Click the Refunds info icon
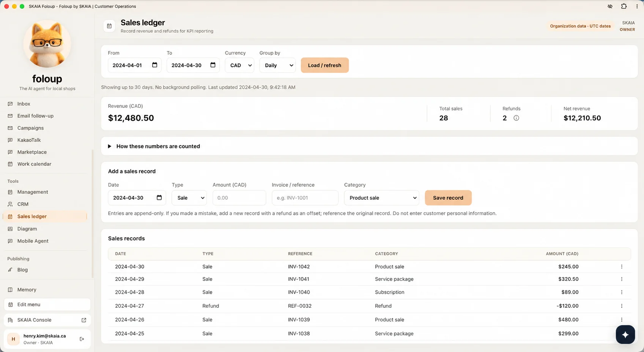Image resolution: width=644 pixels, height=352 pixels. [516, 118]
